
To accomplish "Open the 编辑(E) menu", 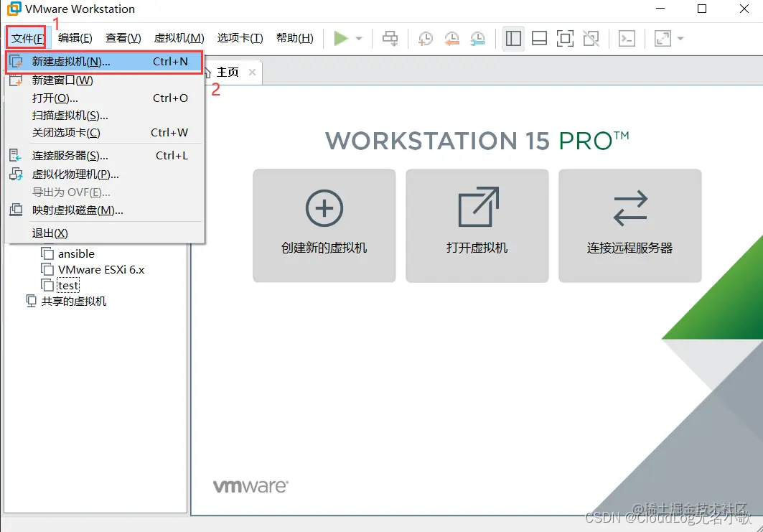I will (75, 38).
